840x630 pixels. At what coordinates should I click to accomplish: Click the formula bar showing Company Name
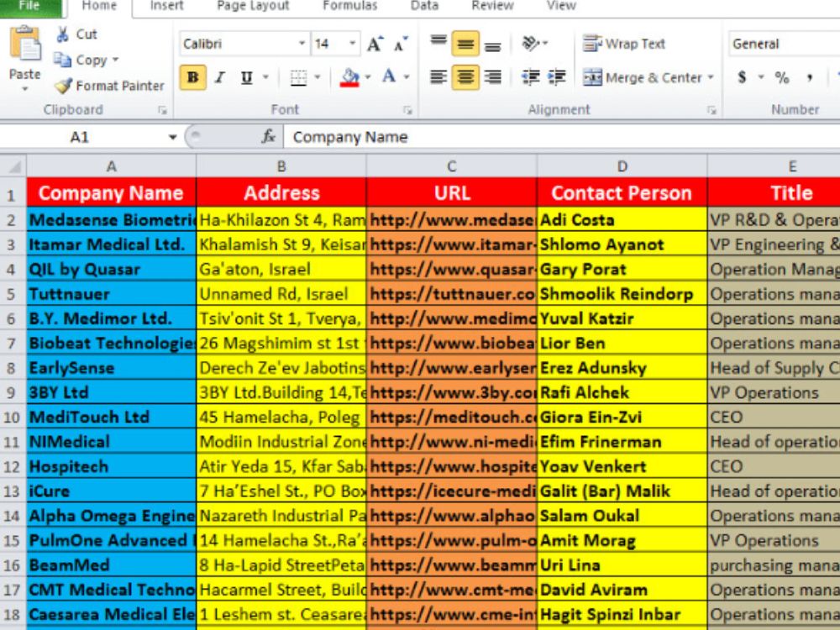click(x=561, y=137)
